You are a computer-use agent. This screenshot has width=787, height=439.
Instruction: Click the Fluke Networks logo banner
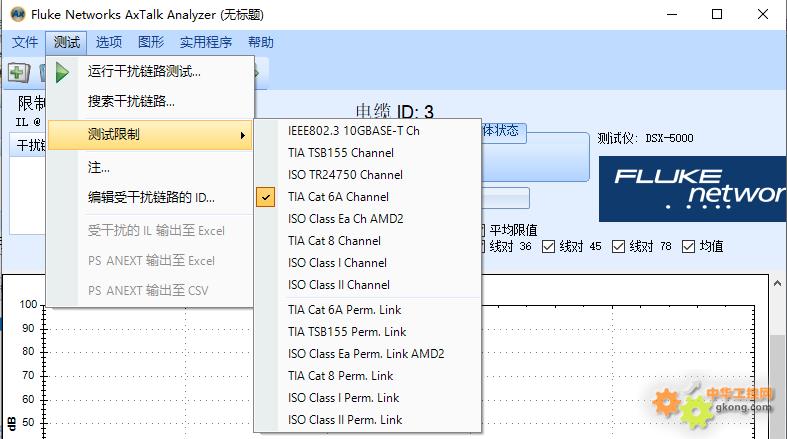point(692,188)
